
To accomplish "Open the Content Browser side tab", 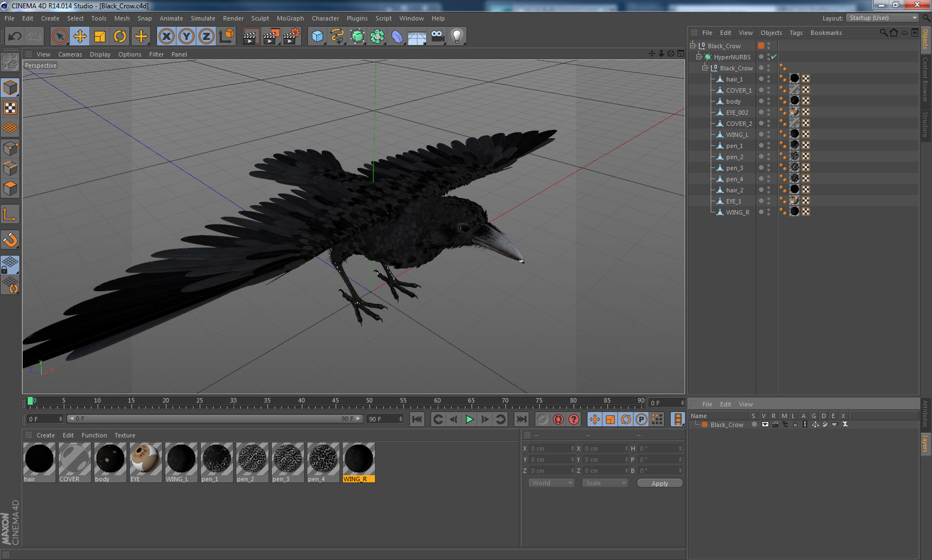I will [925, 79].
